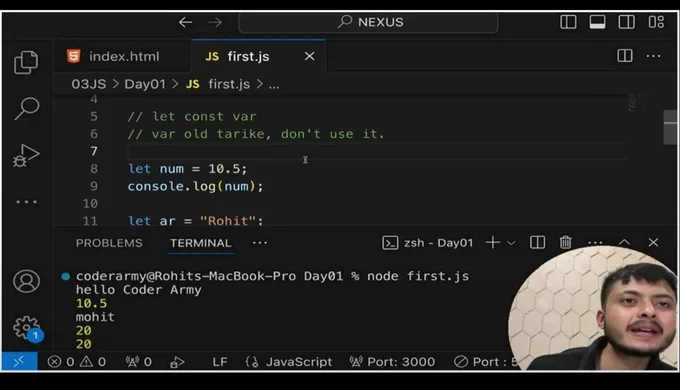Image resolution: width=680 pixels, height=390 pixels.
Task: Open the launch profile dropdown chevron
Action: click(x=511, y=243)
